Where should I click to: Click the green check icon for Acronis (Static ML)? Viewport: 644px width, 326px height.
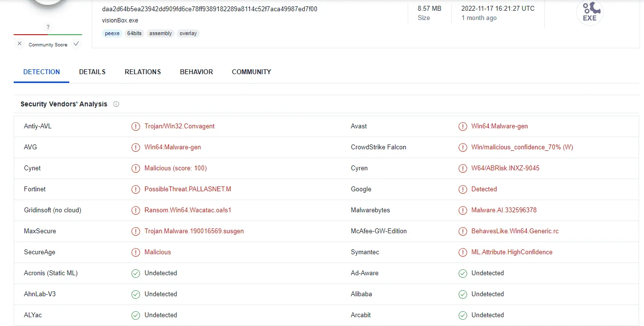tap(136, 273)
